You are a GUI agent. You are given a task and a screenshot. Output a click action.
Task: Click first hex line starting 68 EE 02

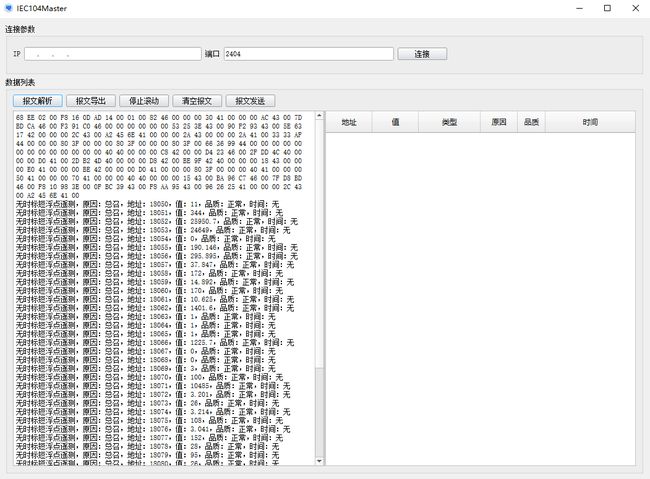(x=159, y=118)
